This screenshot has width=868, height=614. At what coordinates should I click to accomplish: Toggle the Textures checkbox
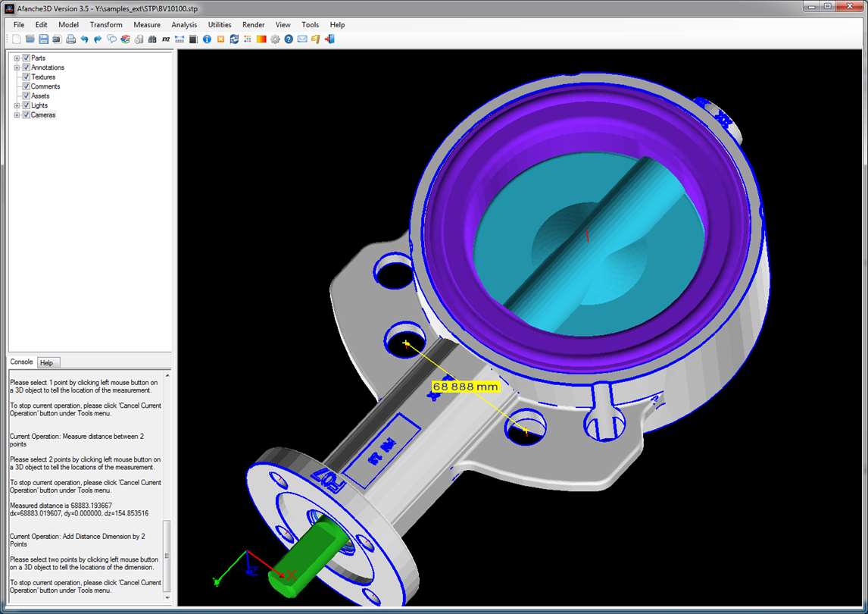[x=26, y=77]
